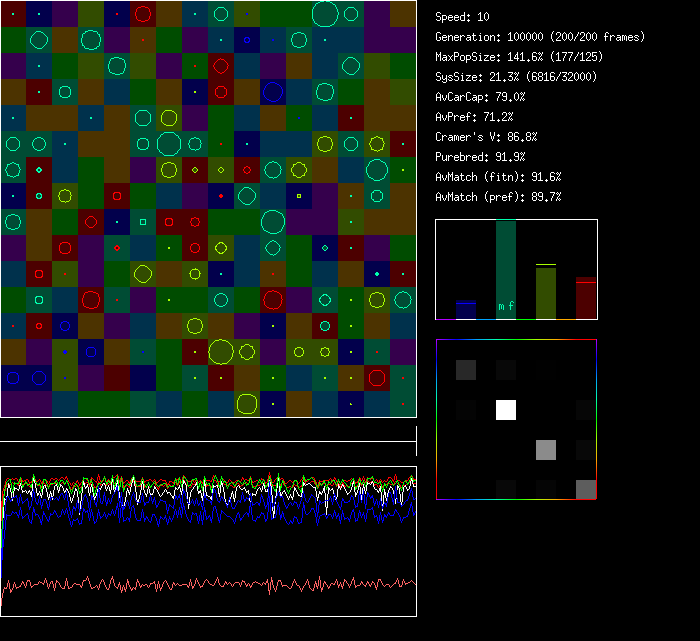The width and height of the screenshot is (700, 641).
Task: Click the AvMatch (pref) statistic
Action: point(498,197)
